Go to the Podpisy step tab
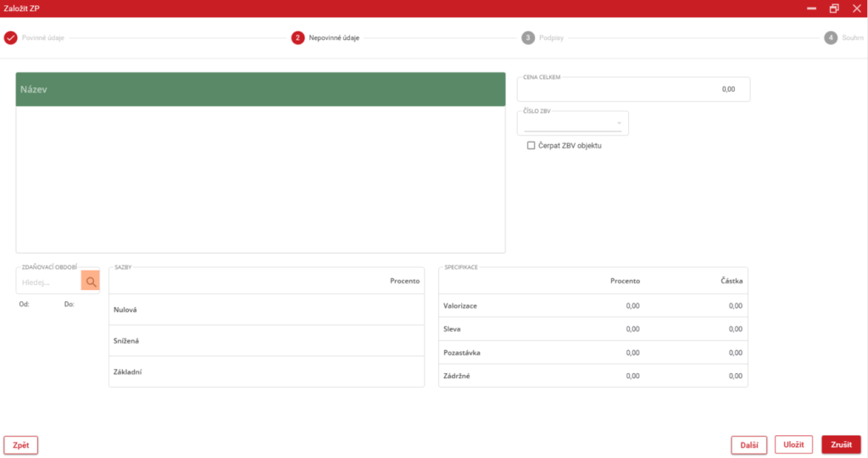The height and width of the screenshot is (458, 868). 551,38
